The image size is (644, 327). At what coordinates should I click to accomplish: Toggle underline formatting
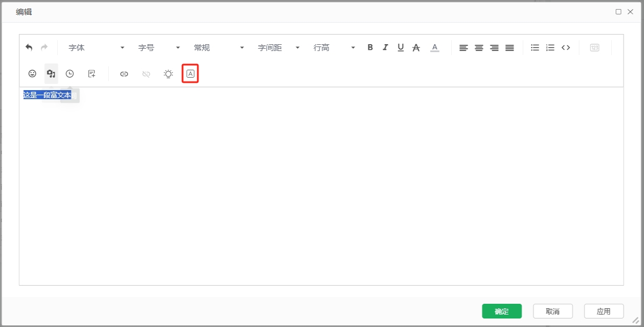pyautogui.click(x=401, y=48)
